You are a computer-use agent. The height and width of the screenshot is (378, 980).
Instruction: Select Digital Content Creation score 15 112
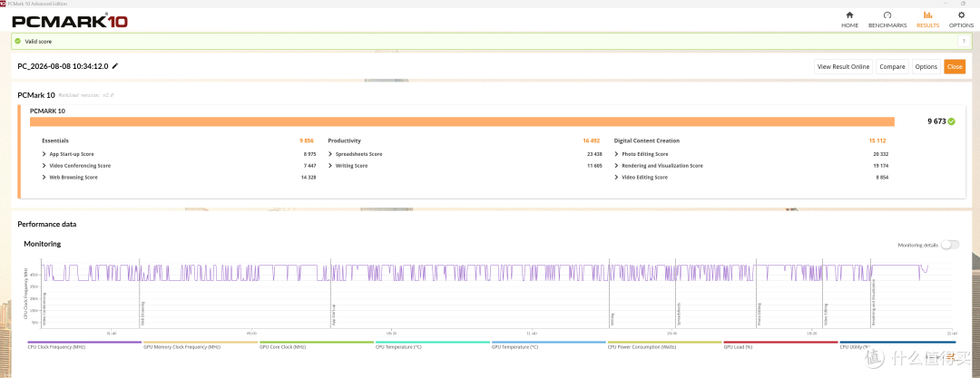point(877,141)
